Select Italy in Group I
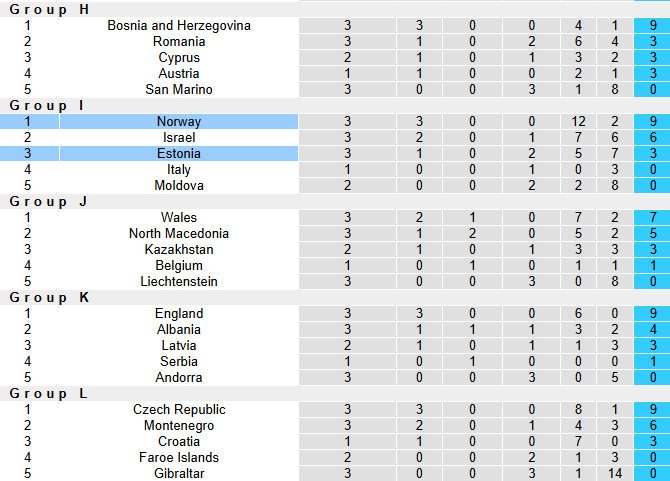670x481 pixels. [179, 170]
